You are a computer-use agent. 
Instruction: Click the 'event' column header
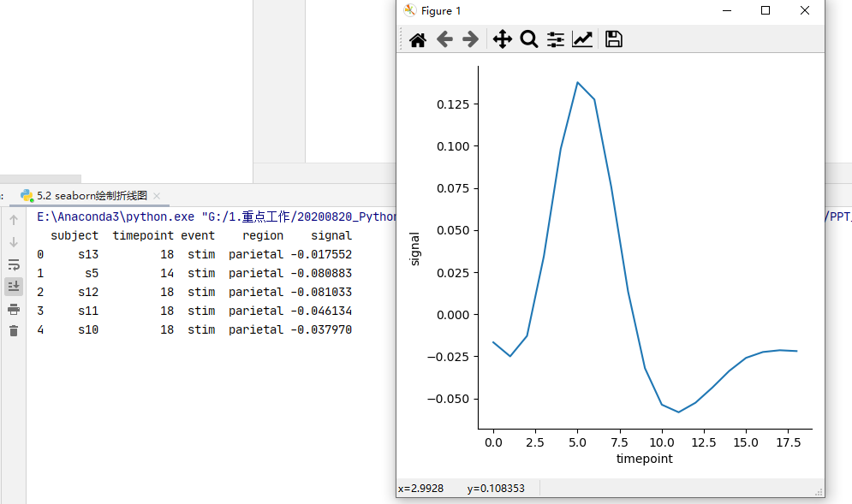click(x=198, y=235)
